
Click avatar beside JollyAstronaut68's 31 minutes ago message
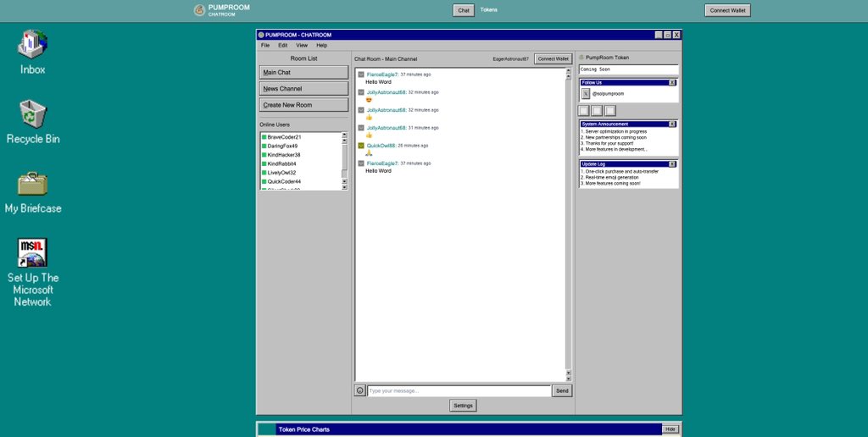click(x=361, y=128)
